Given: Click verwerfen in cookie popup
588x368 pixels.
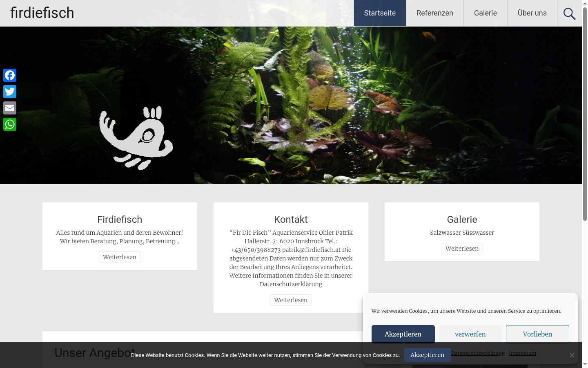Looking at the screenshot, I should (470, 334).
